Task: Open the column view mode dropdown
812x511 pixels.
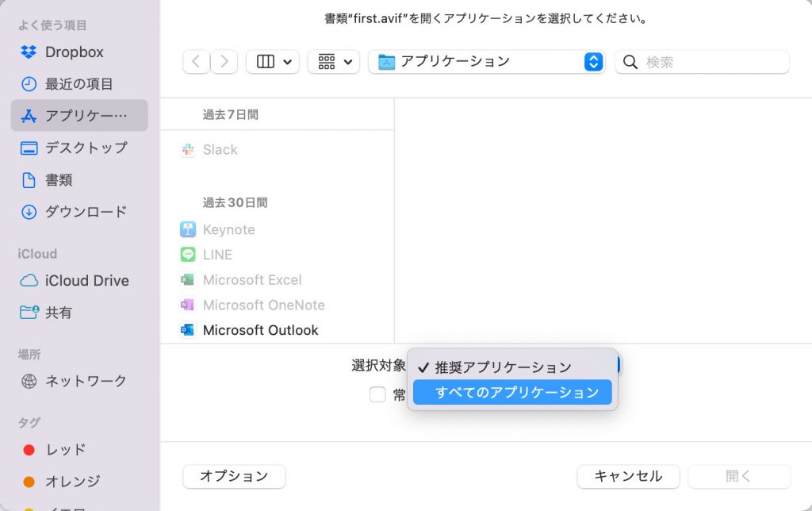Action: pos(273,62)
